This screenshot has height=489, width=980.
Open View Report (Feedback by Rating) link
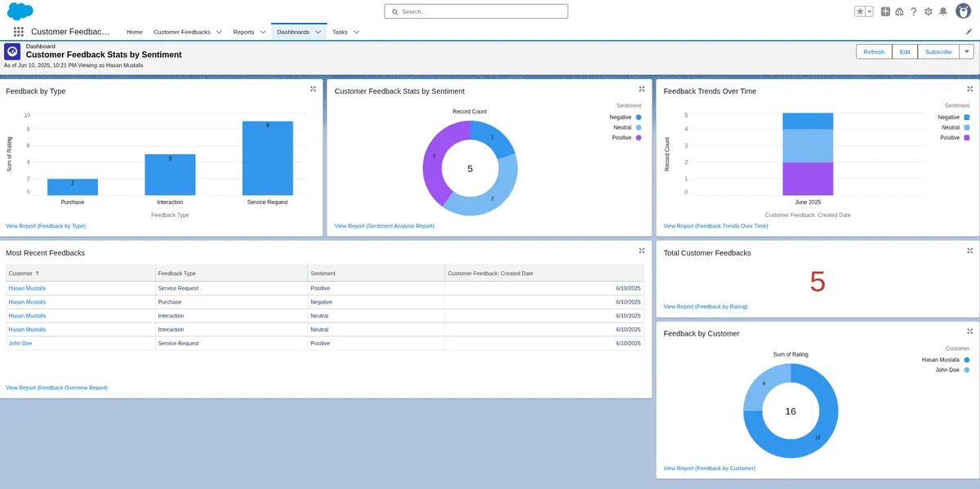coord(706,306)
